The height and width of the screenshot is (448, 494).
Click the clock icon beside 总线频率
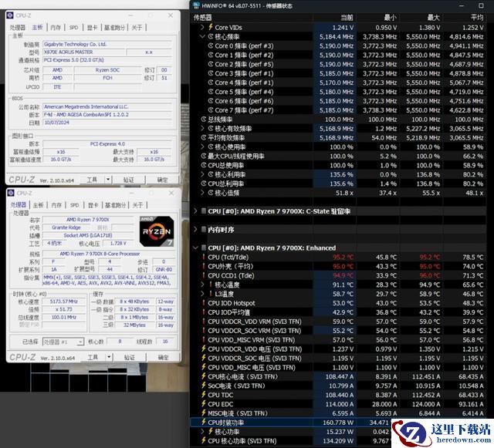click(204, 120)
